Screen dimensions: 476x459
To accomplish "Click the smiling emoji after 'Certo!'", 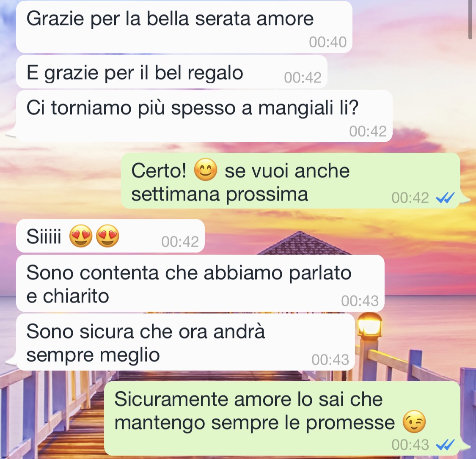I will pos(206,170).
